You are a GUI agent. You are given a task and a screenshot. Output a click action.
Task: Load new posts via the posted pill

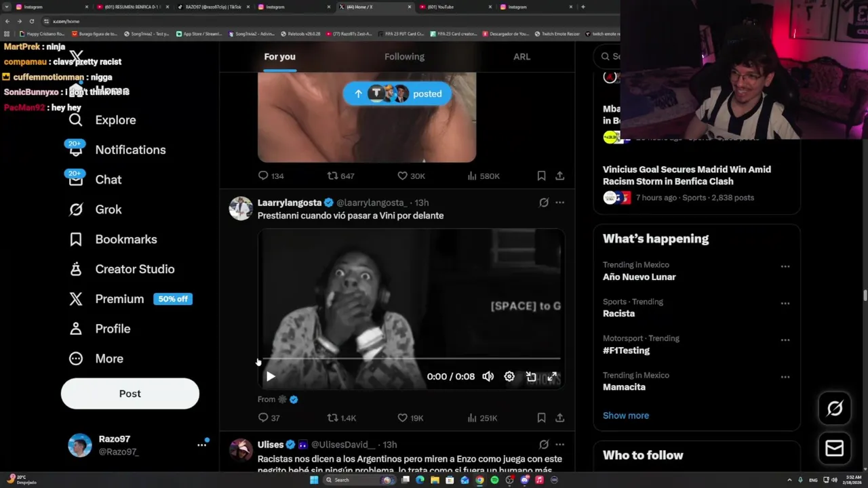coord(397,94)
